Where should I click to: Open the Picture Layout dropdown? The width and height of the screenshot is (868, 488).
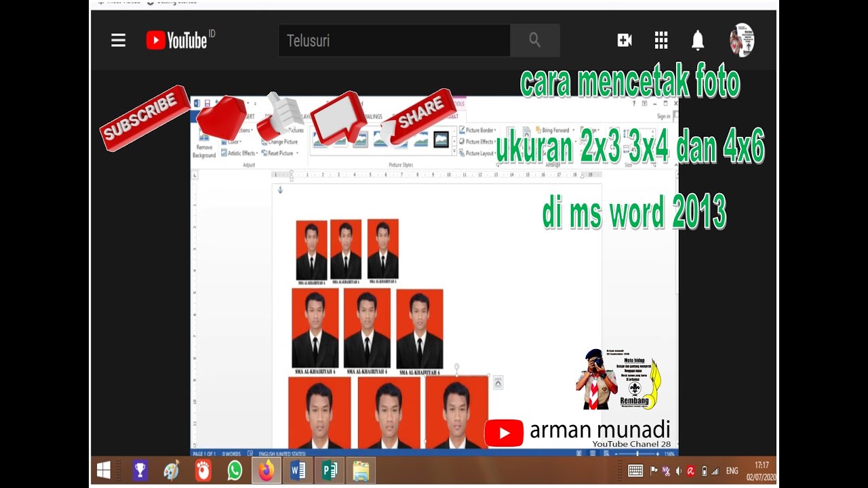pos(477,153)
